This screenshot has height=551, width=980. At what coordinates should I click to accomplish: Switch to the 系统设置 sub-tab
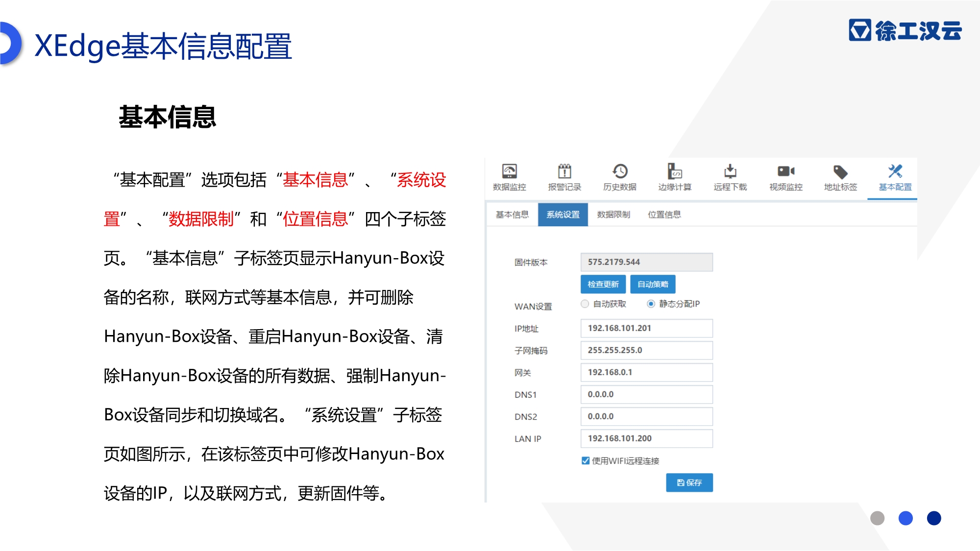[563, 215]
